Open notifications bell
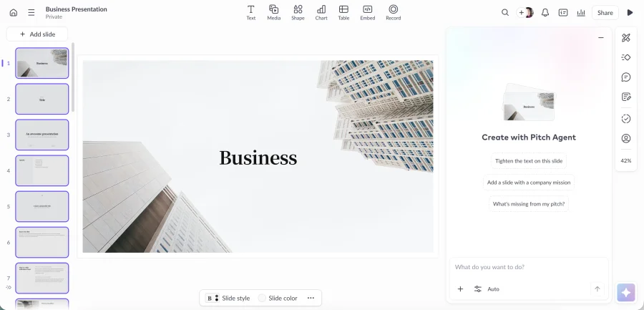 (x=545, y=13)
